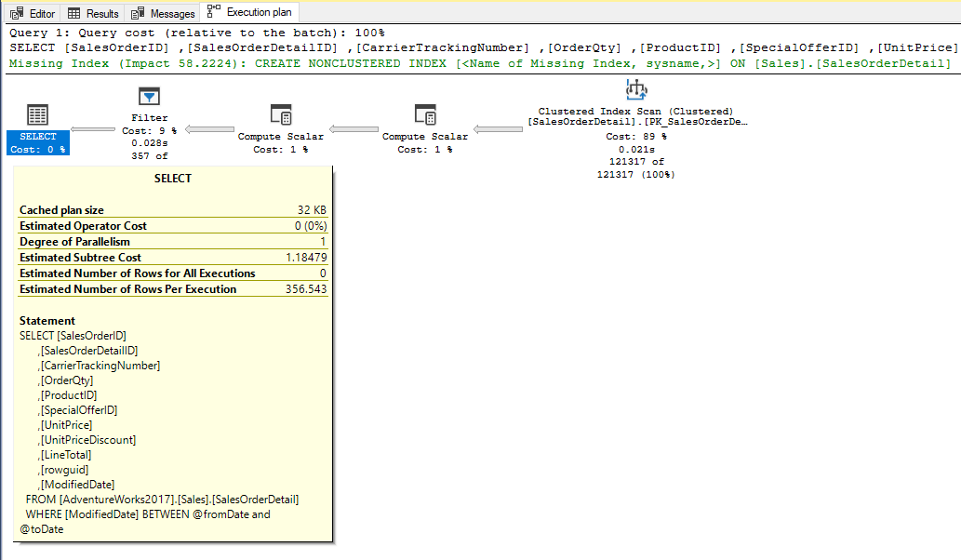This screenshot has width=961, height=560.
Task: Click the SELECT title of the tooltip
Action: [173, 179]
